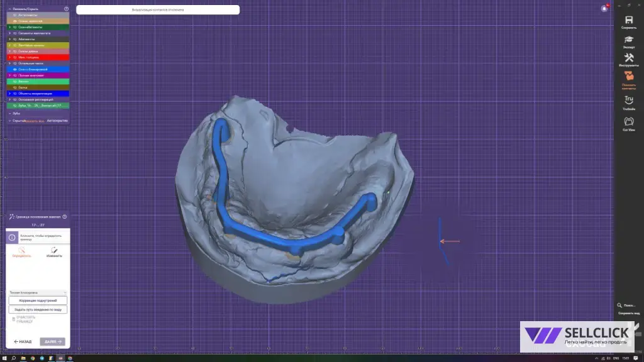644x362 pixels.
Task: Expand the dark green Скан-абатменты group
Action: 9,27
